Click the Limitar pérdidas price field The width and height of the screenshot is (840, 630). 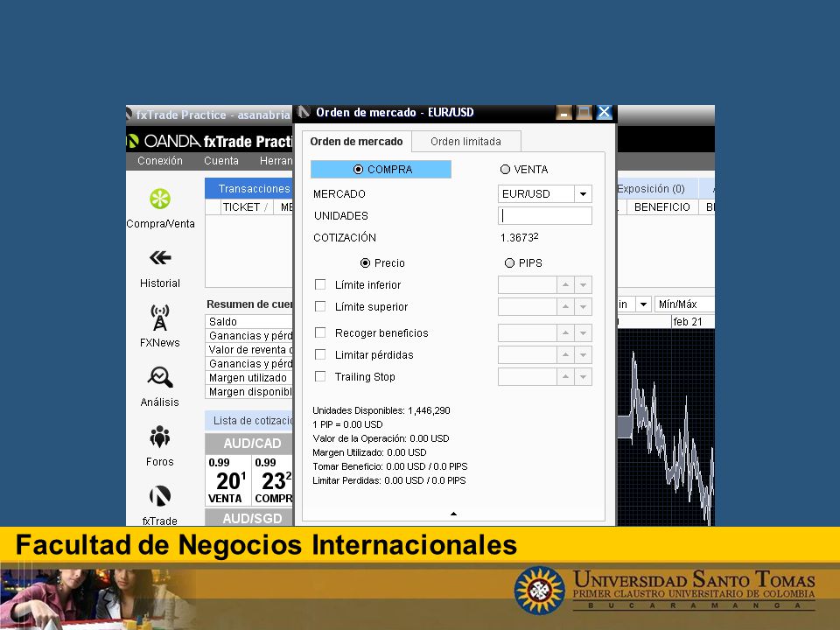click(x=528, y=355)
